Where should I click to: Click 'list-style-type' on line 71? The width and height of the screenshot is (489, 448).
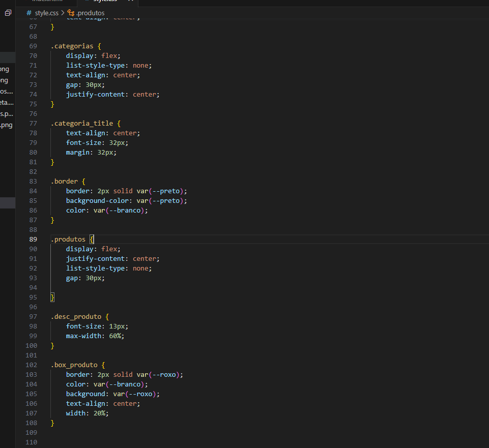point(96,66)
